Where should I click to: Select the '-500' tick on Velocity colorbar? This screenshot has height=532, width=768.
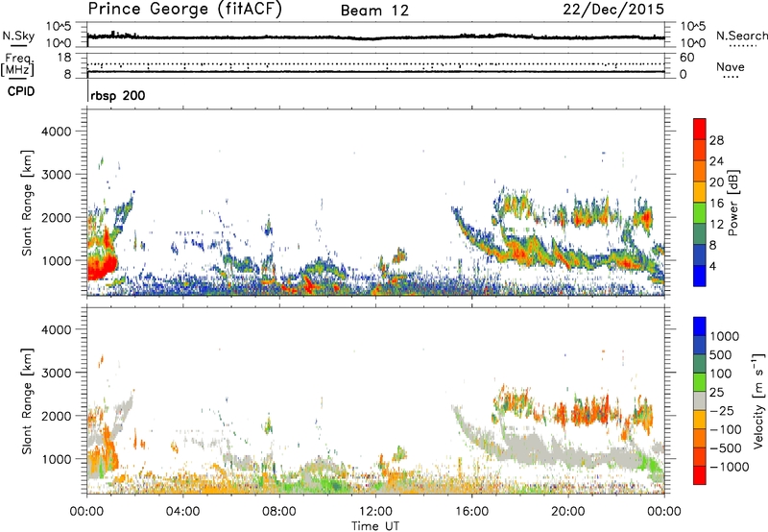(725, 447)
